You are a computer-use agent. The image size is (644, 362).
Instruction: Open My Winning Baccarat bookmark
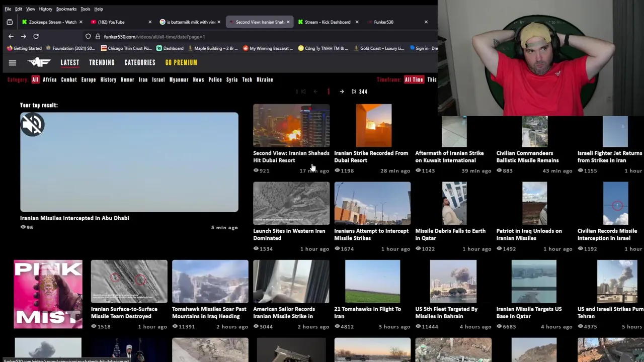coord(268,48)
